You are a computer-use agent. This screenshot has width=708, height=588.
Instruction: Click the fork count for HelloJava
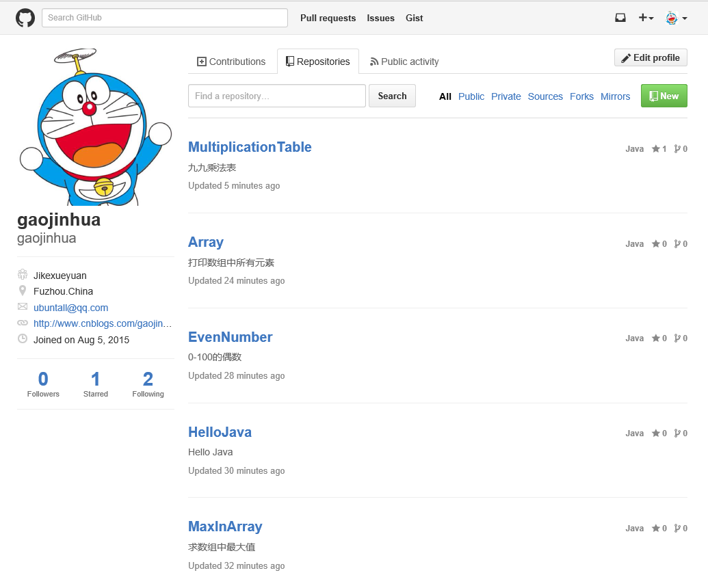pyautogui.click(x=681, y=433)
